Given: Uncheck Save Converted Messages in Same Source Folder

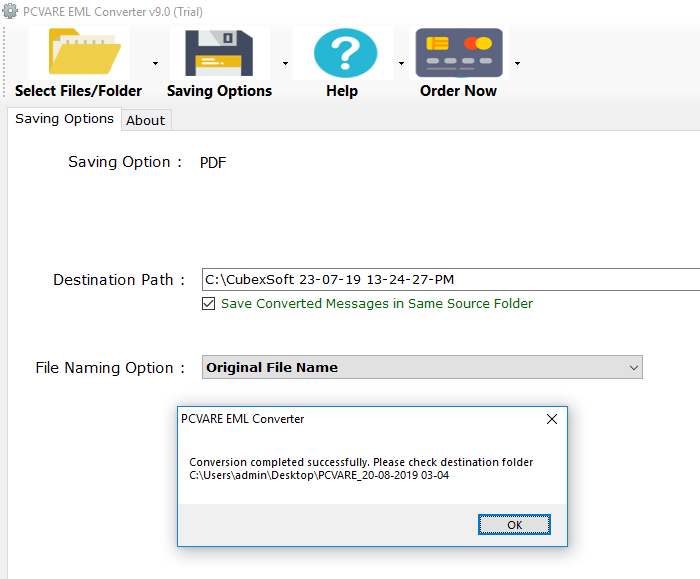Looking at the screenshot, I should [208, 304].
